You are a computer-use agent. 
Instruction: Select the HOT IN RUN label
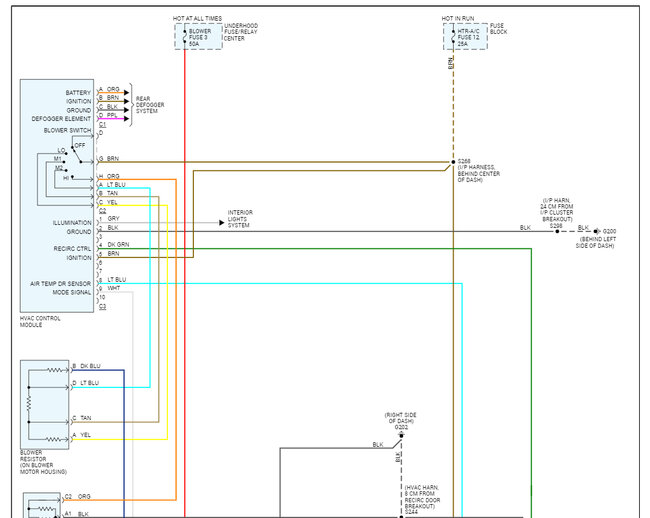coord(458,19)
